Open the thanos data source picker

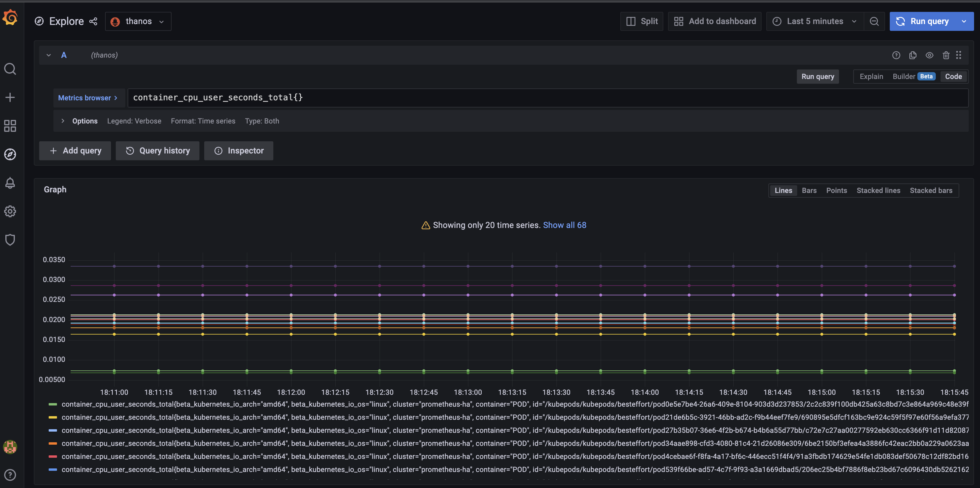click(138, 21)
